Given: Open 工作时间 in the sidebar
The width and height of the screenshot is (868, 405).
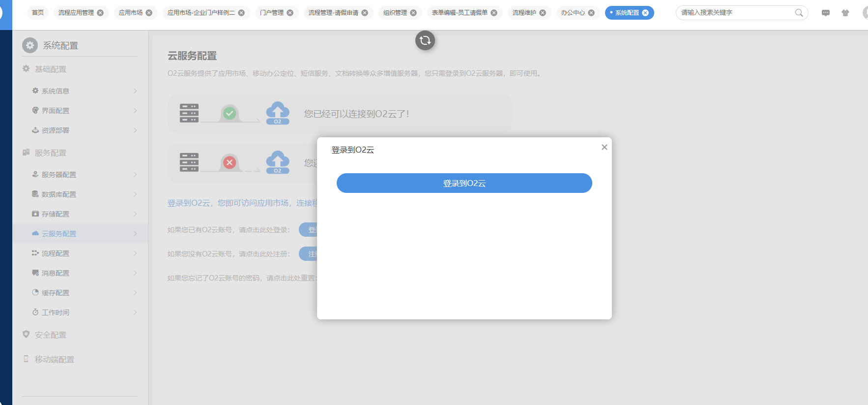Looking at the screenshot, I should [x=80, y=312].
